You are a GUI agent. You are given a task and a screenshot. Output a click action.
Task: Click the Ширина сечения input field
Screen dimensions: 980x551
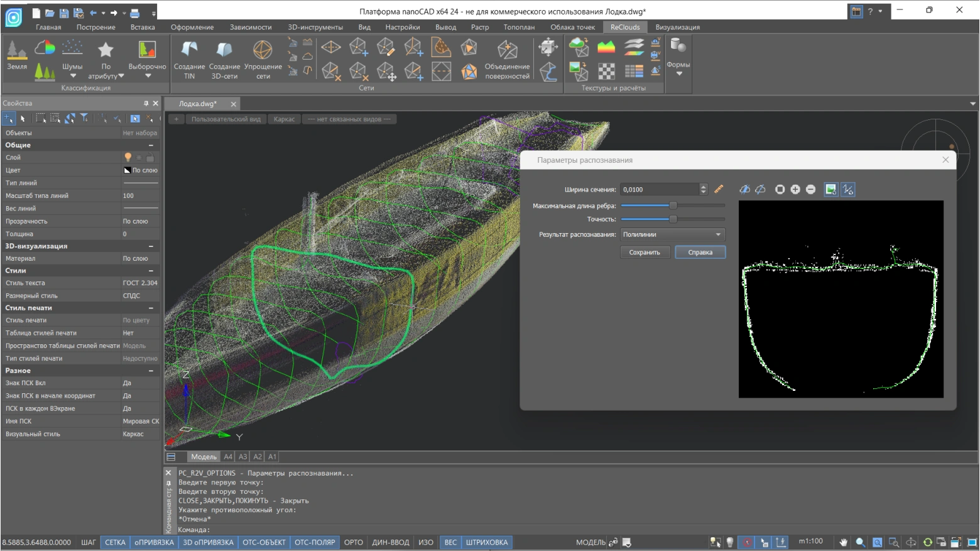pos(659,190)
